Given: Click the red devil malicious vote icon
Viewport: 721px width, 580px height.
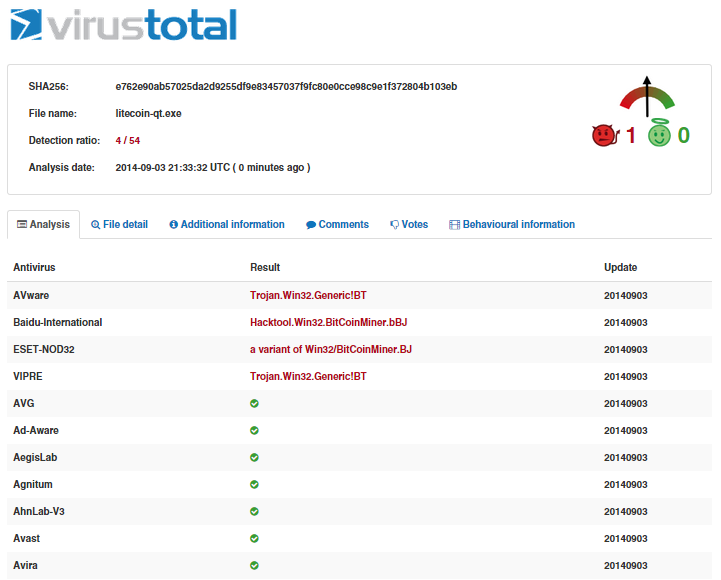Looking at the screenshot, I should [605, 135].
